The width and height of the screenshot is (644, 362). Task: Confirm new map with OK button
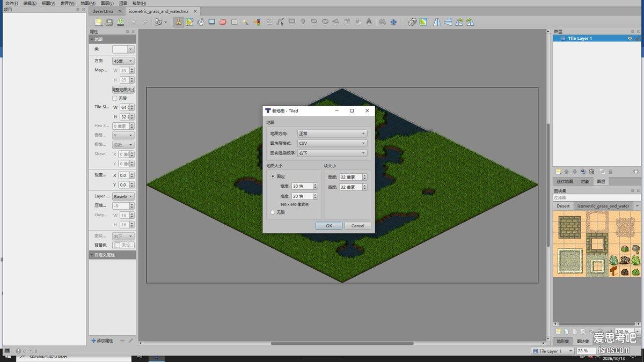point(329,226)
